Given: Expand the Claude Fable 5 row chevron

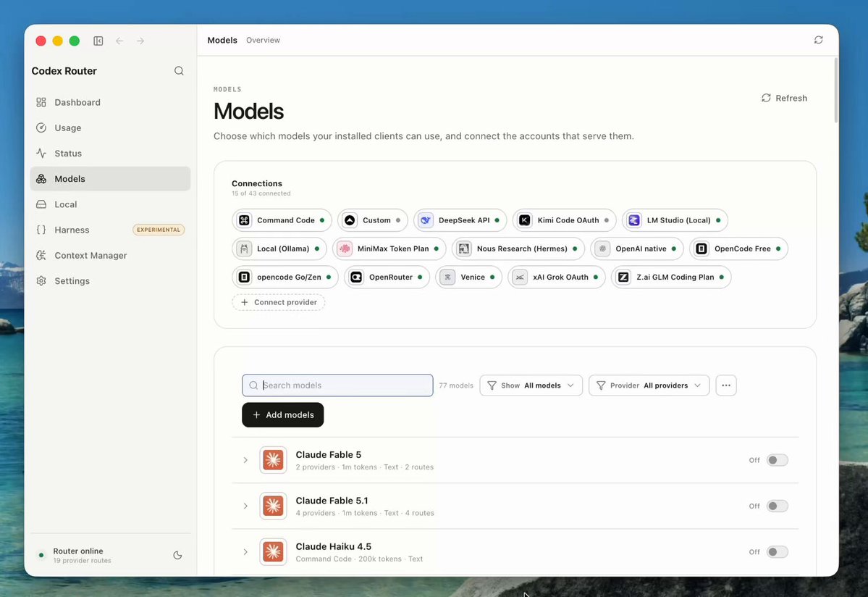Looking at the screenshot, I should click(x=245, y=460).
